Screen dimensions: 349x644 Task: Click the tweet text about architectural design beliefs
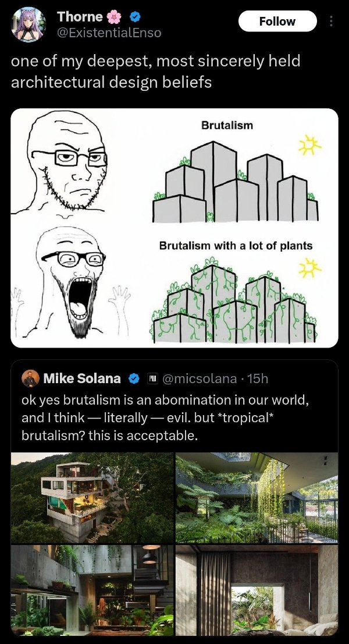(x=156, y=71)
